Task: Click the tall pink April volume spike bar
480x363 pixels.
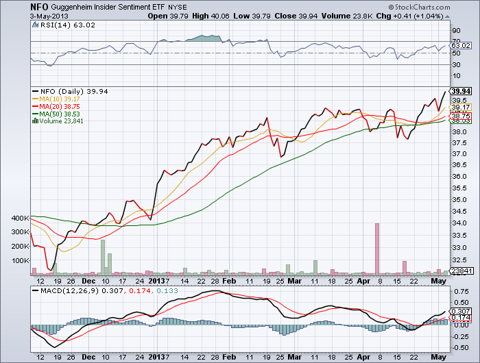Action: click(x=377, y=249)
